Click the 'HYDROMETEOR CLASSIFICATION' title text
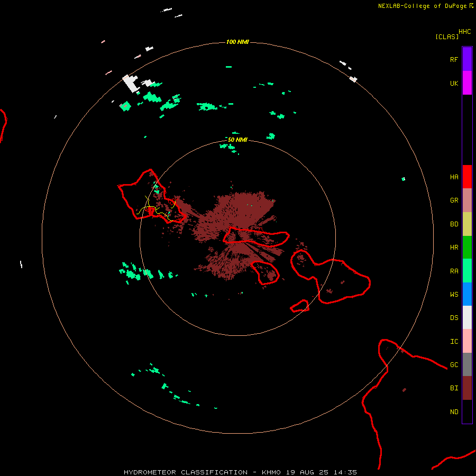This screenshot has width=476, height=476. coord(186,472)
